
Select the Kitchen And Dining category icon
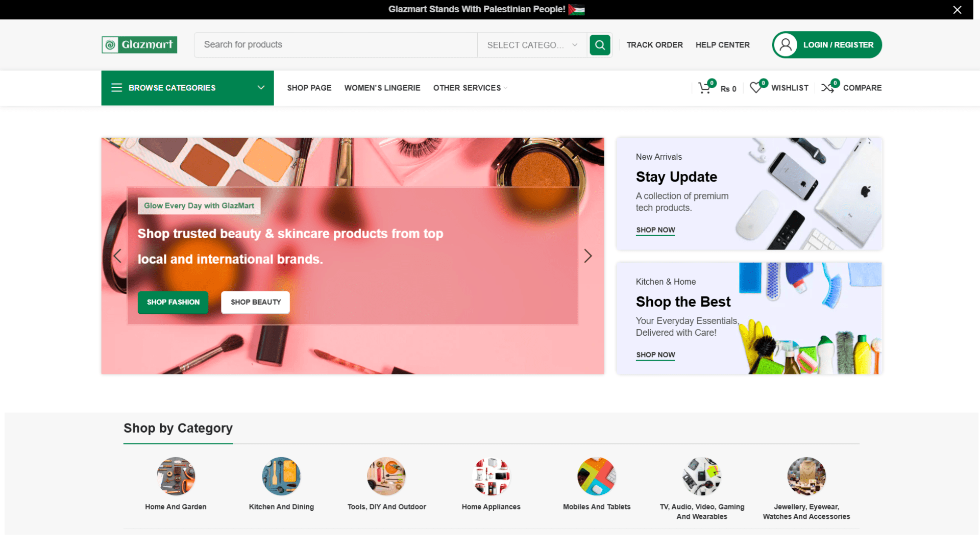(x=281, y=476)
